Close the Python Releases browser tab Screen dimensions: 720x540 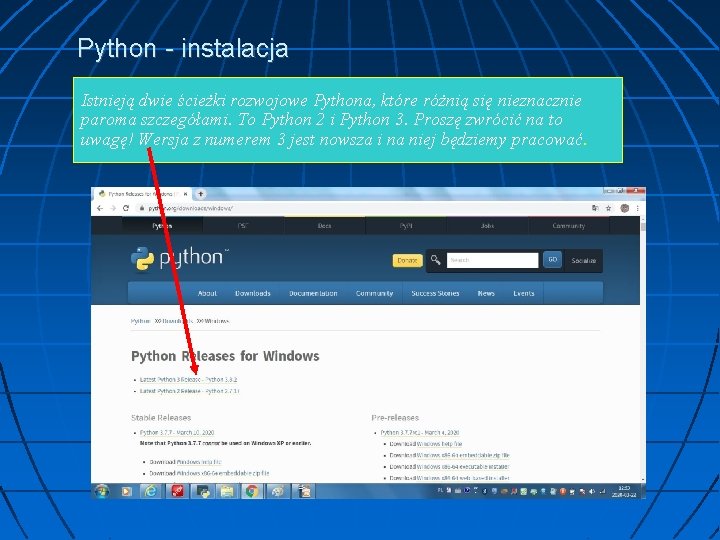click(186, 194)
